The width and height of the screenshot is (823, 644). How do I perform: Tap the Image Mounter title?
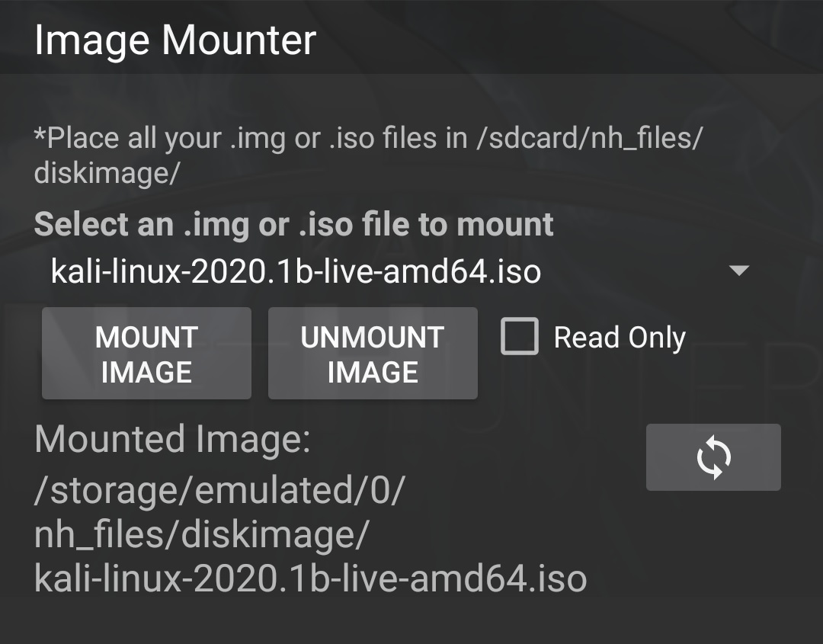pos(175,40)
